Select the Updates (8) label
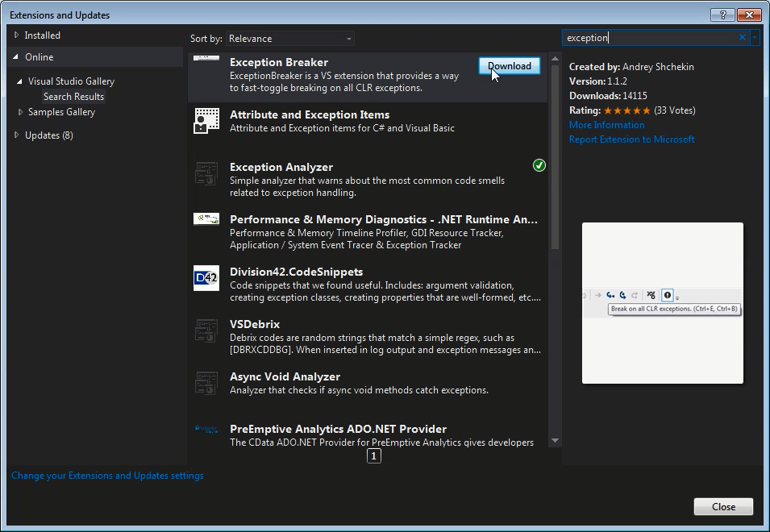The height and width of the screenshot is (532, 770). tap(49, 135)
